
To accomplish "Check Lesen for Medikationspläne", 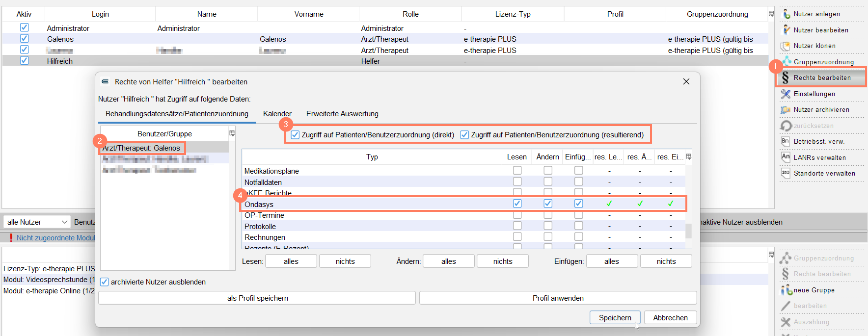I will [x=517, y=170].
